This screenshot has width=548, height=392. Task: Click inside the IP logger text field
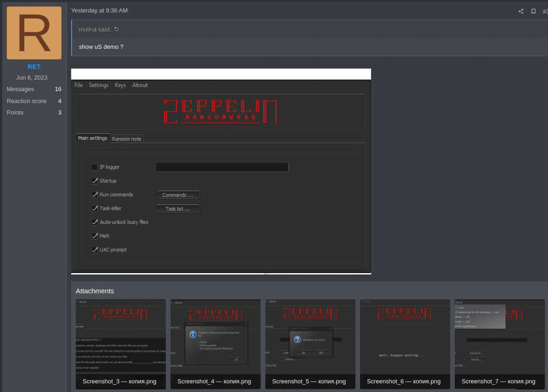point(222,167)
